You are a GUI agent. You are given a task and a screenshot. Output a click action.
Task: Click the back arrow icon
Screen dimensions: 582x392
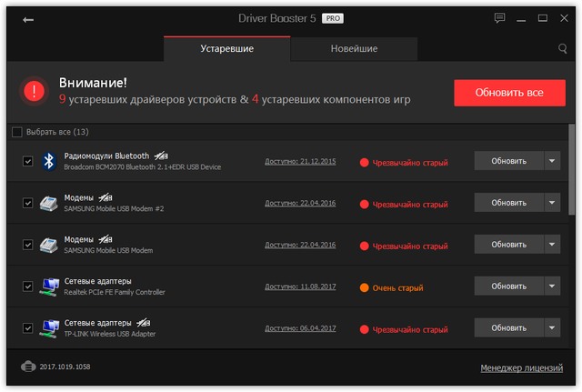coord(28,19)
